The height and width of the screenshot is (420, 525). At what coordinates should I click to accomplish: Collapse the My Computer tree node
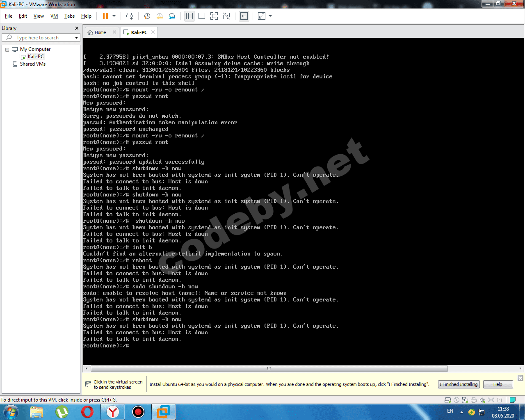coord(7,49)
